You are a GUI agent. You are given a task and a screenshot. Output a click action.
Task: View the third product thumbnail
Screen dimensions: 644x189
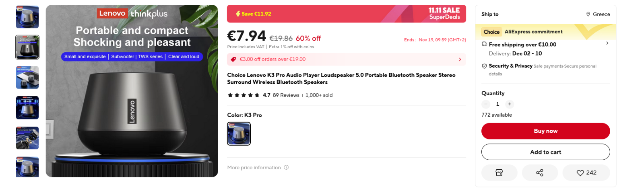[27, 77]
